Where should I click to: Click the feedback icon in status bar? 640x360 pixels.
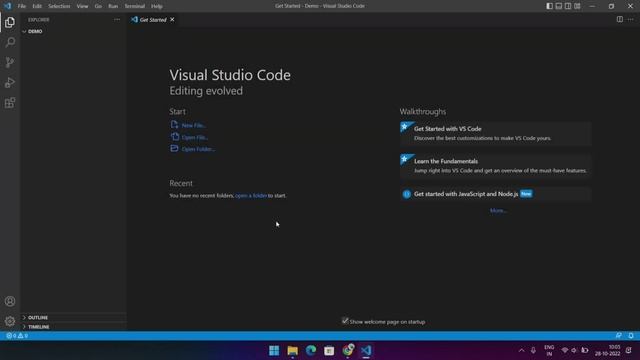pyautogui.click(x=619, y=336)
